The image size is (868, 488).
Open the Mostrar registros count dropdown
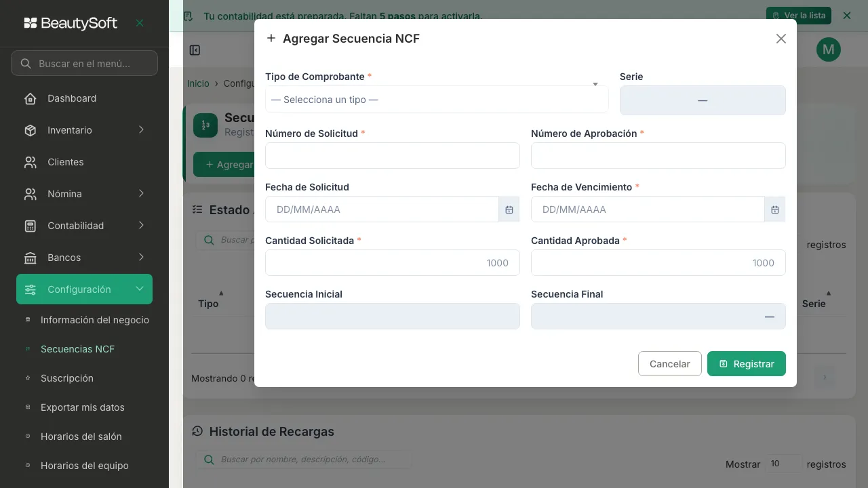point(783,464)
